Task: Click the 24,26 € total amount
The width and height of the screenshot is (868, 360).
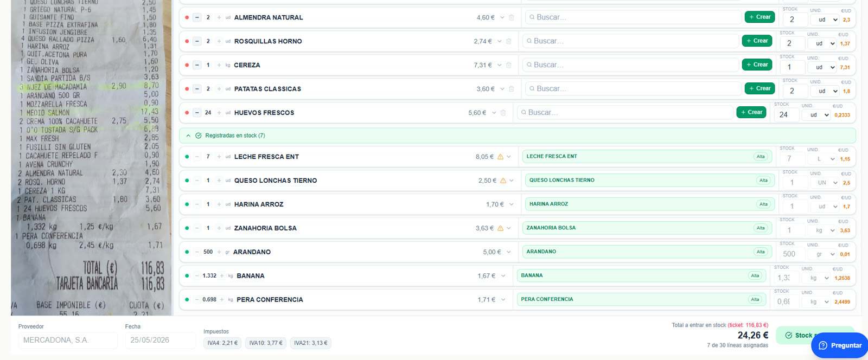Action: click(x=753, y=335)
